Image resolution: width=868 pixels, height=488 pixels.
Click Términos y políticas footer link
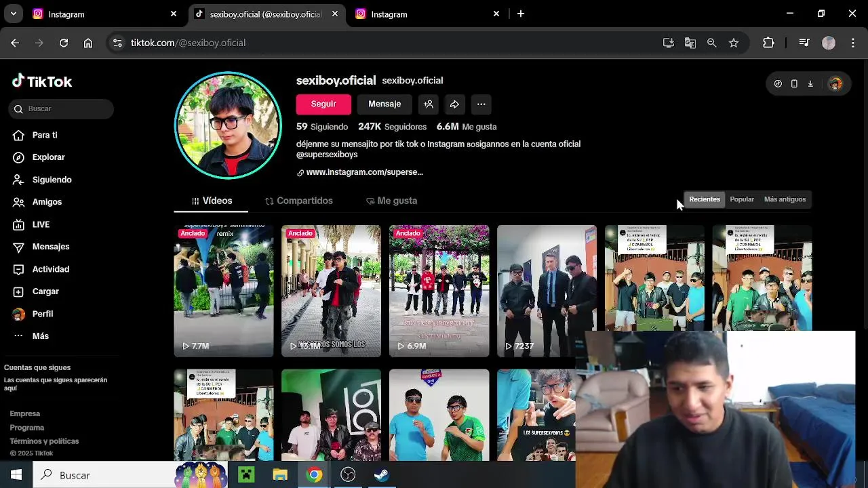44,441
